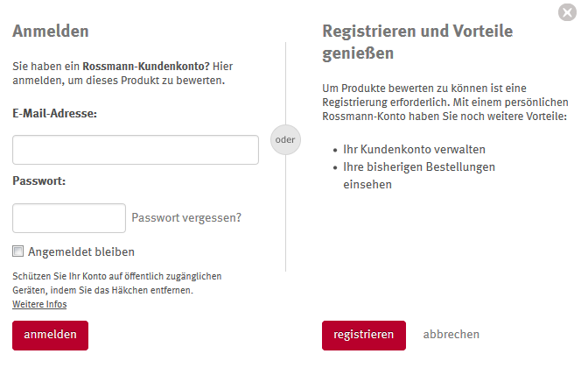Click the 'Passwort:' field label
The width and height of the screenshot is (588, 368).
(x=39, y=181)
